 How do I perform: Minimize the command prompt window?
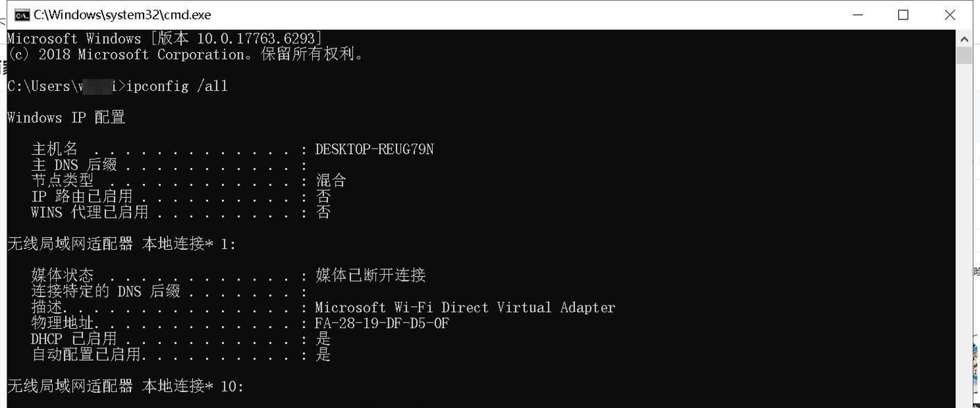(858, 15)
